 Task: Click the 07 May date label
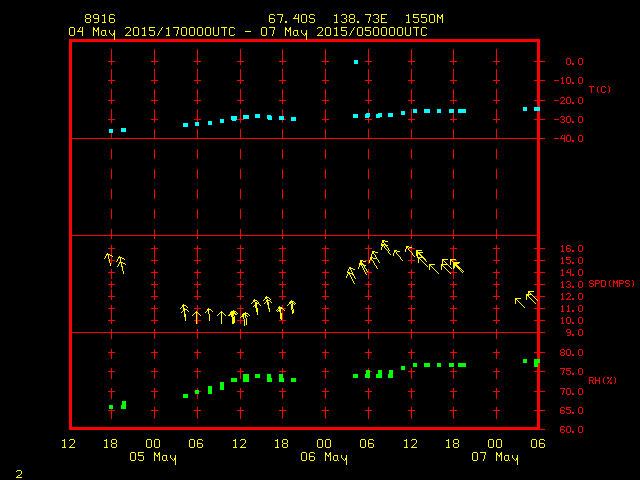click(496, 458)
